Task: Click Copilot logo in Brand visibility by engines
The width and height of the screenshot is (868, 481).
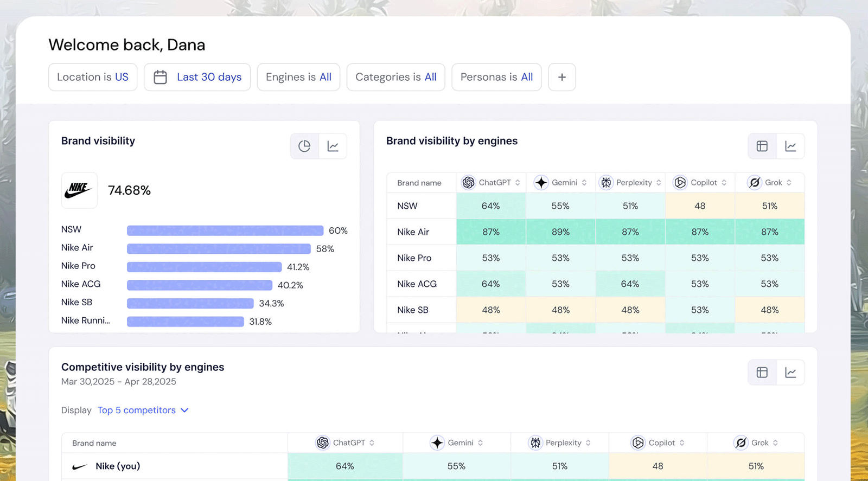Action: (680, 183)
